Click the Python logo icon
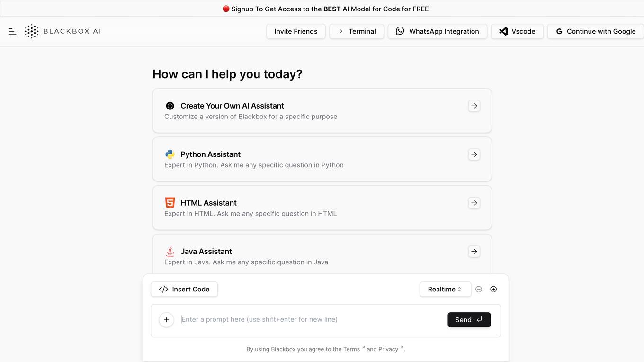 click(170, 154)
